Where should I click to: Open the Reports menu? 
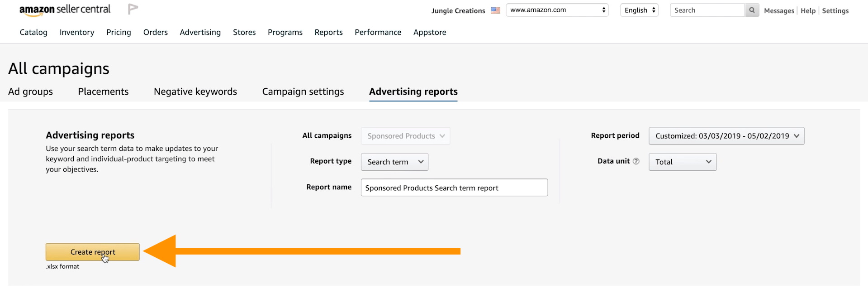pyautogui.click(x=328, y=32)
